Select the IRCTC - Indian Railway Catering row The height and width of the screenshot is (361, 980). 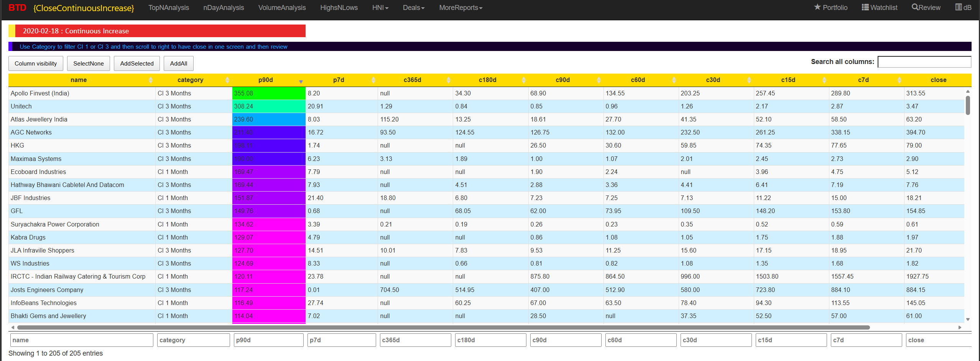[x=486, y=276]
